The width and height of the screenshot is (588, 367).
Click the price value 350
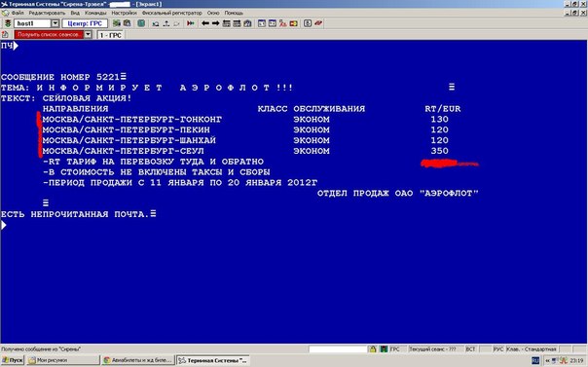tap(439, 151)
